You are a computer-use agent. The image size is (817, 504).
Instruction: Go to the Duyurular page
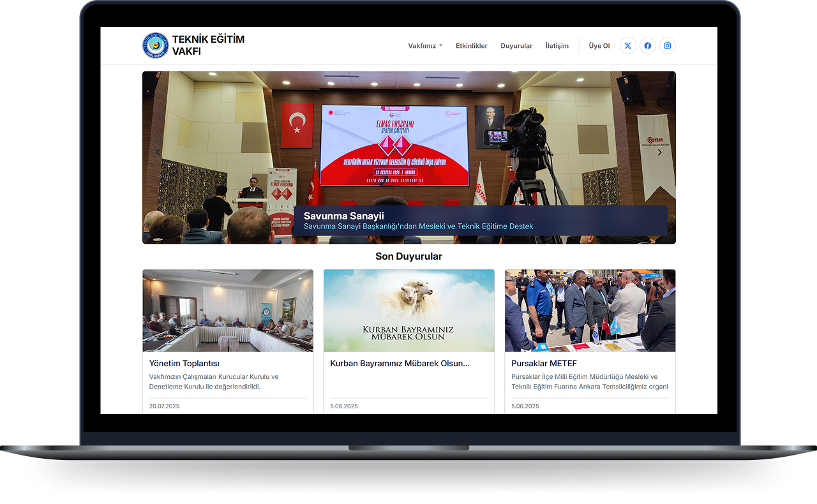click(516, 46)
